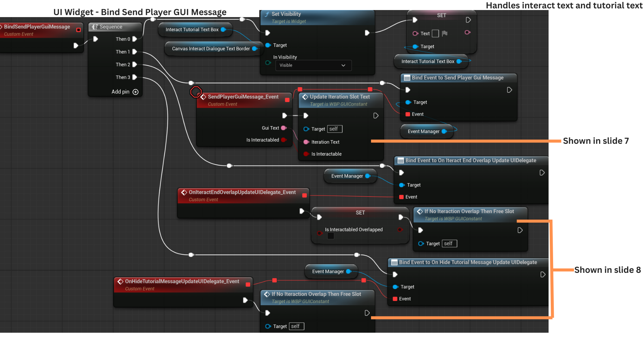Image resolution: width=644 pixels, height=362 pixels.
Task: Click function icon on Set Visibility node
Action: (x=267, y=14)
